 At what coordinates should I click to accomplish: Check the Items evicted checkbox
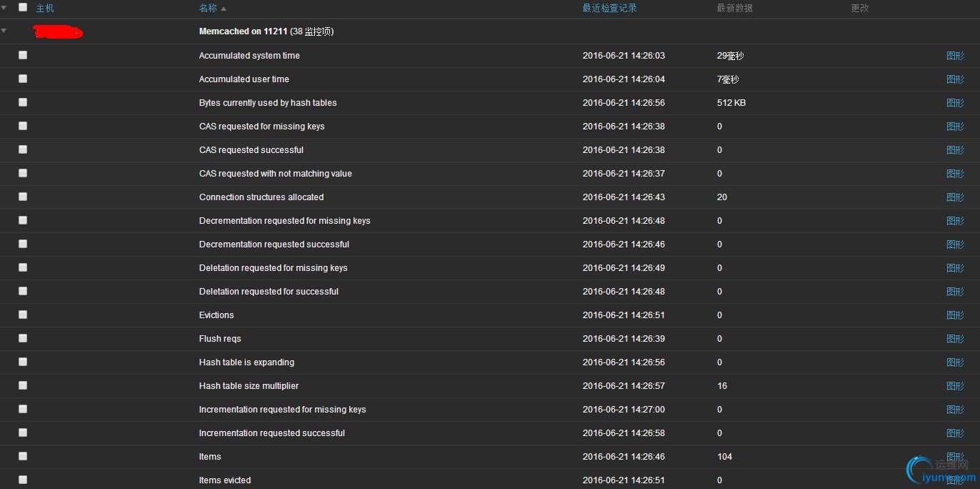[x=22, y=480]
